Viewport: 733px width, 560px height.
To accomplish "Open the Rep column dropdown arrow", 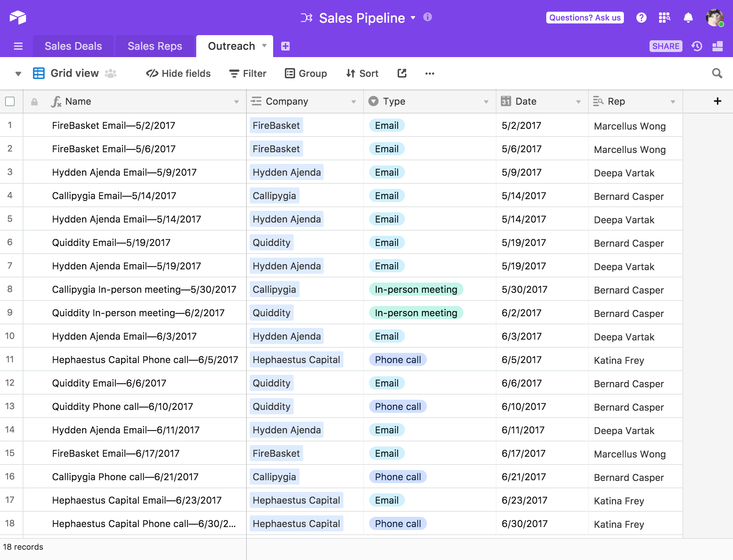I will point(673,102).
